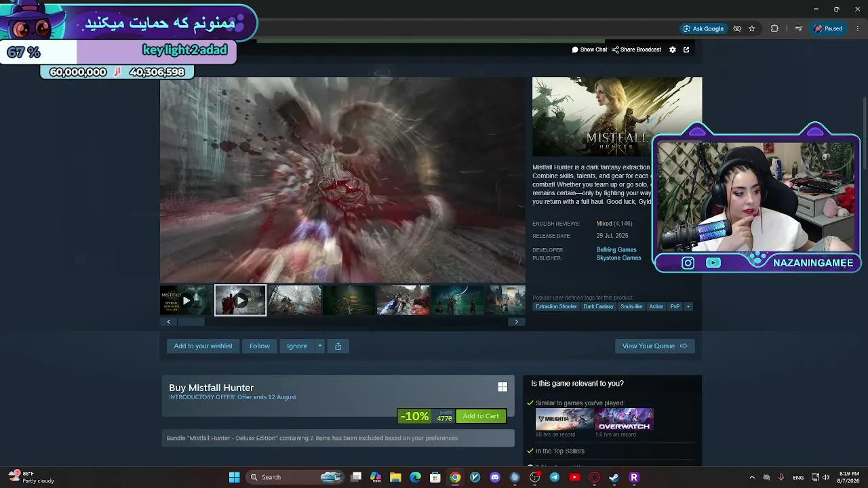The image size is (868, 488).
Task: Add Mistfall Hunter to cart
Action: tap(481, 416)
